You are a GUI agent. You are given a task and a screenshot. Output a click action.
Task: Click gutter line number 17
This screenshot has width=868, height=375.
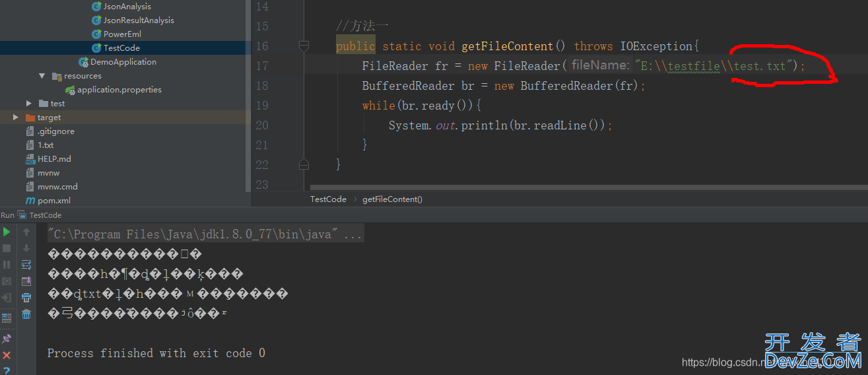coord(261,66)
